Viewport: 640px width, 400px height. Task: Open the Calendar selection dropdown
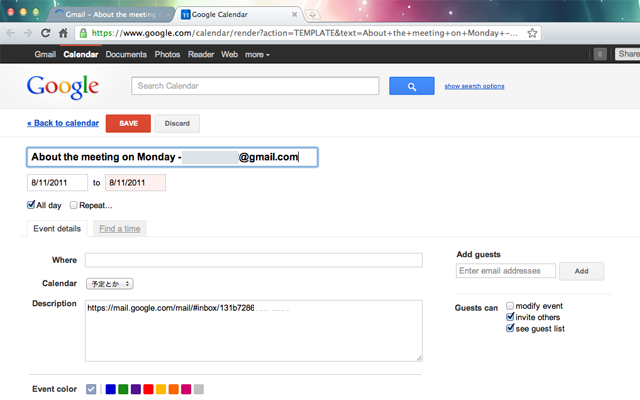tap(110, 284)
